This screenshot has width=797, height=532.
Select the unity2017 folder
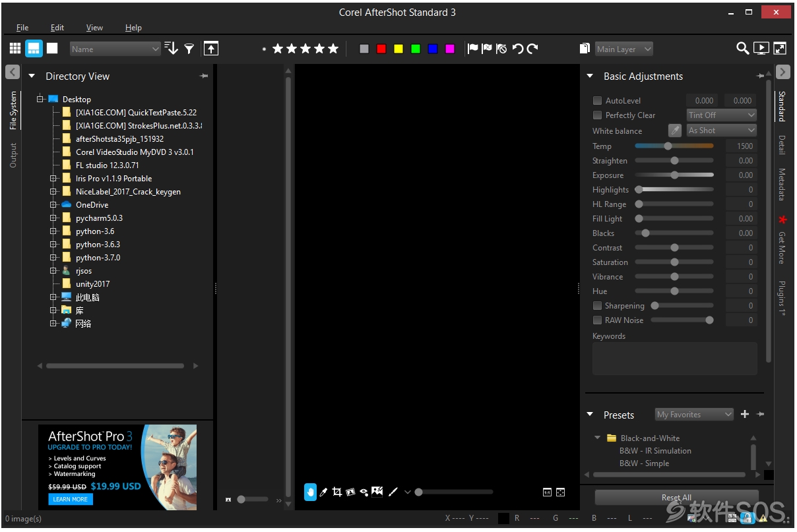click(x=92, y=284)
